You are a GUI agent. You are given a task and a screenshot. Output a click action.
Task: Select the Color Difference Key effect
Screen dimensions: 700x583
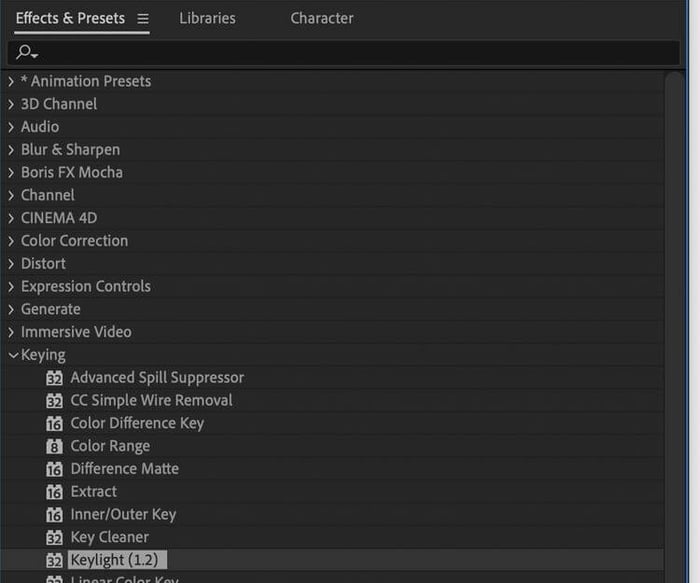(x=137, y=423)
